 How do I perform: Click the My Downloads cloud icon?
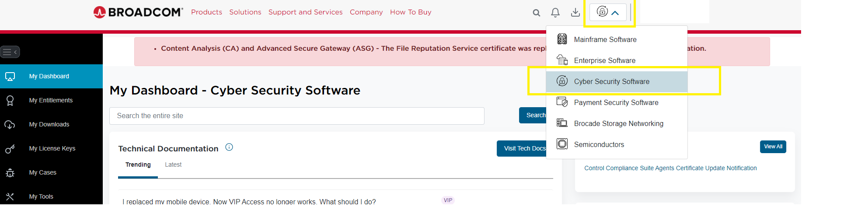[10, 125]
